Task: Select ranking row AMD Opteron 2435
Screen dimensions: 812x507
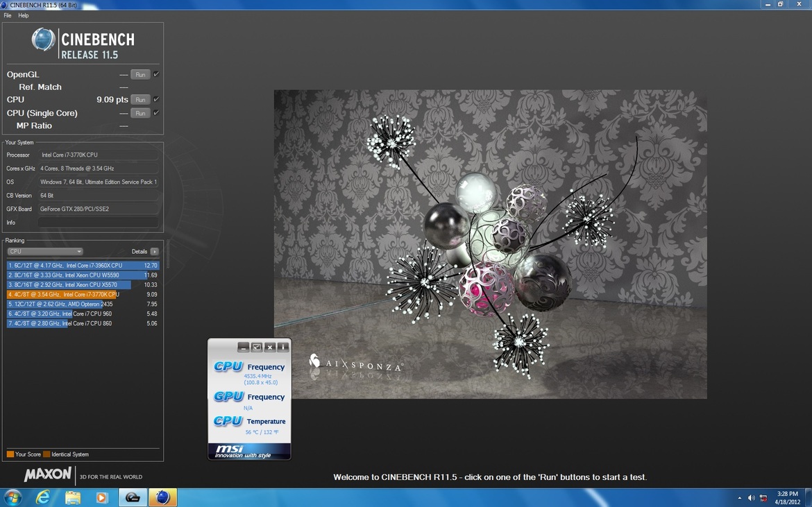Action: [x=83, y=304]
